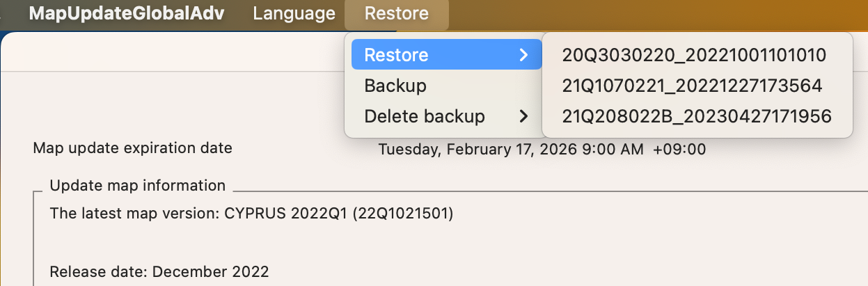This screenshot has width=868, height=286.
Task: Click the Update map information group title
Action: pos(138,186)
